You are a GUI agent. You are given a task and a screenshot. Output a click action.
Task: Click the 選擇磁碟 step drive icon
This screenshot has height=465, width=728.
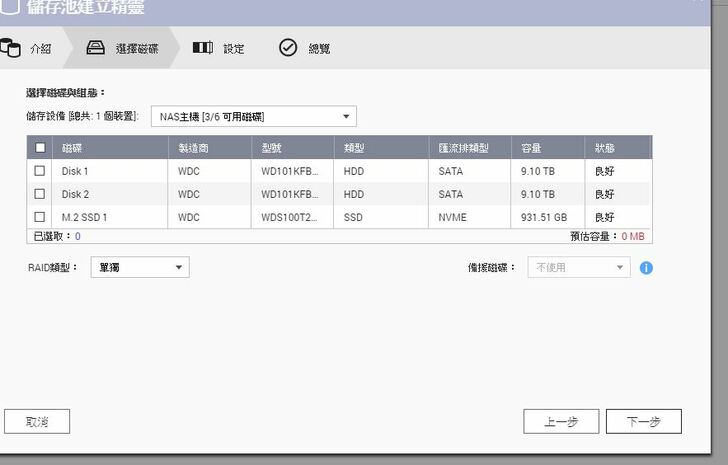click(96, 48)
